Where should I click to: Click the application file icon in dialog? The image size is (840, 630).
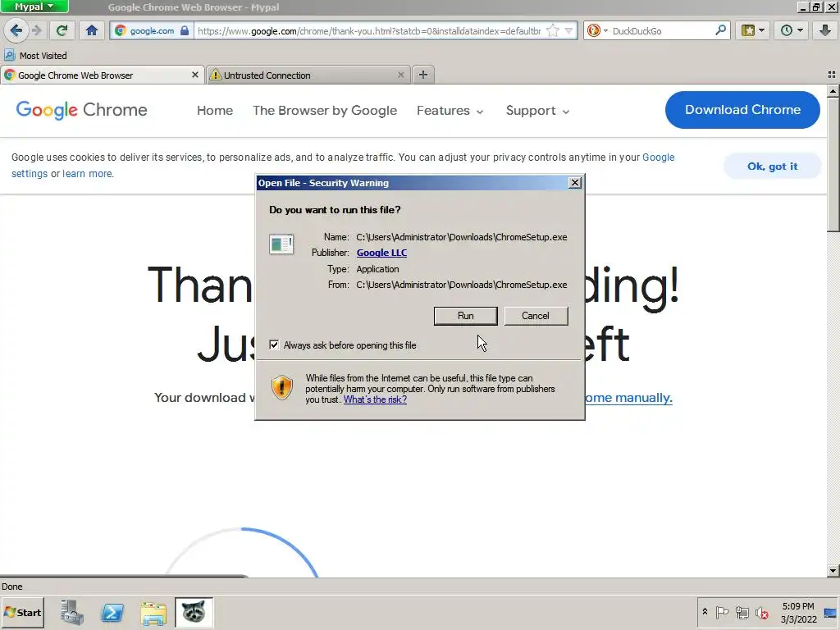[x=281, y=244]
